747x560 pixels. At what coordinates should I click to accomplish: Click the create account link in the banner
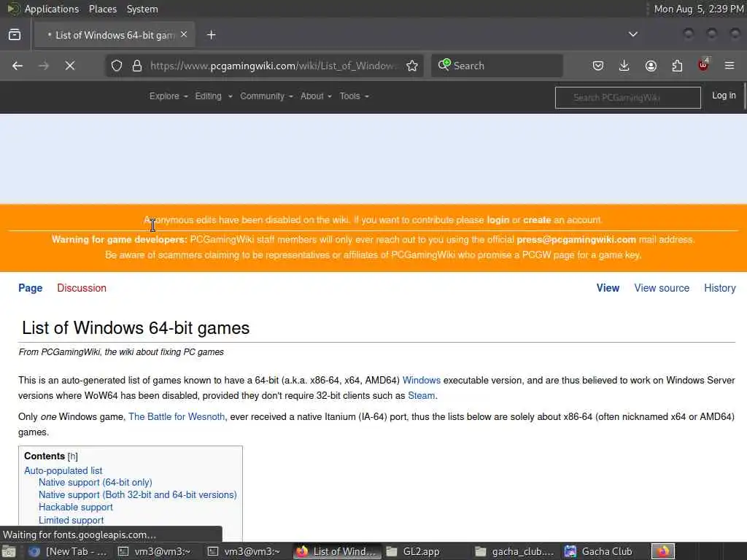pyautogui.click(x=537, y=220)
